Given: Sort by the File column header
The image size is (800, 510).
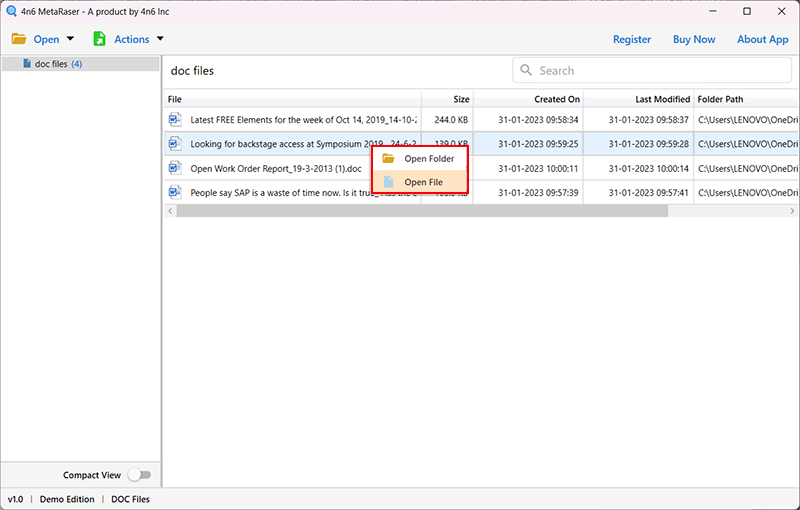Looking at the screenshot, I should (x=293, y=99).
